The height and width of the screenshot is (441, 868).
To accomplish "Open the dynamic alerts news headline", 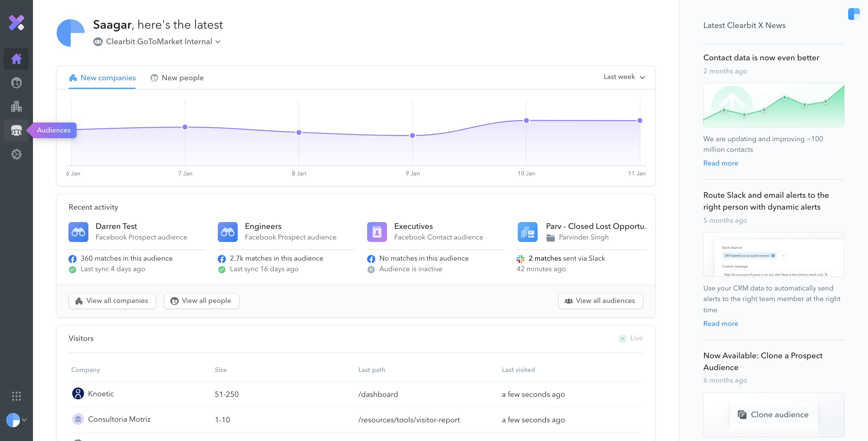I will 766,201.
